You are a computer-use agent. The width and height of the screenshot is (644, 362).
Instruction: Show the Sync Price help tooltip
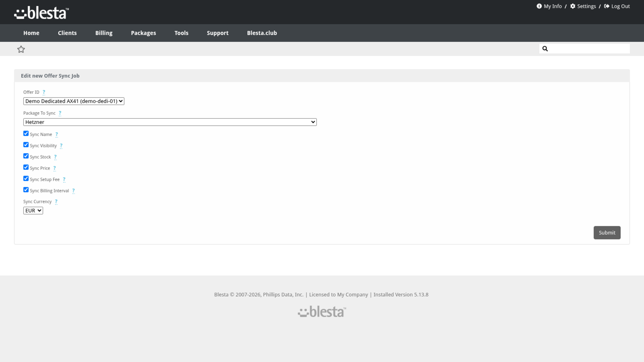[54, 168]
